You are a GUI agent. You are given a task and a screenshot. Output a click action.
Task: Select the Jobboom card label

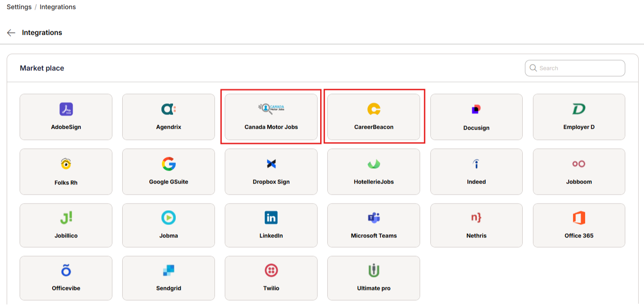click(x=579, y=182)
